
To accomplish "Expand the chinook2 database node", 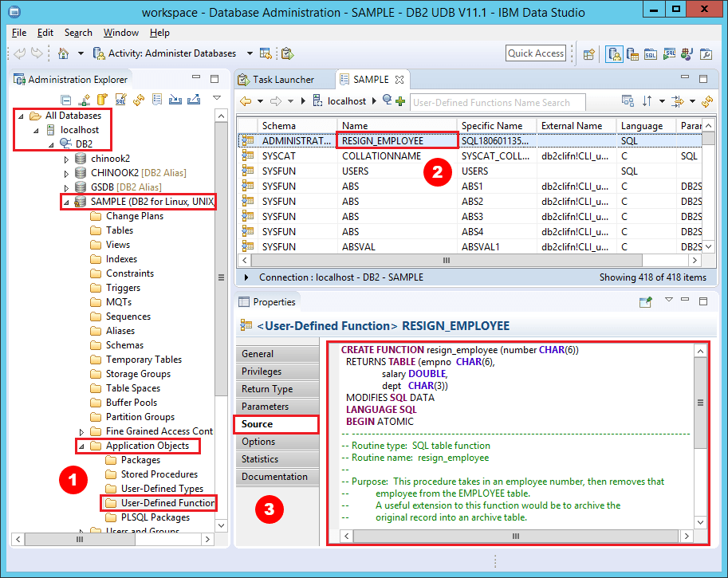I will [68, 158].
